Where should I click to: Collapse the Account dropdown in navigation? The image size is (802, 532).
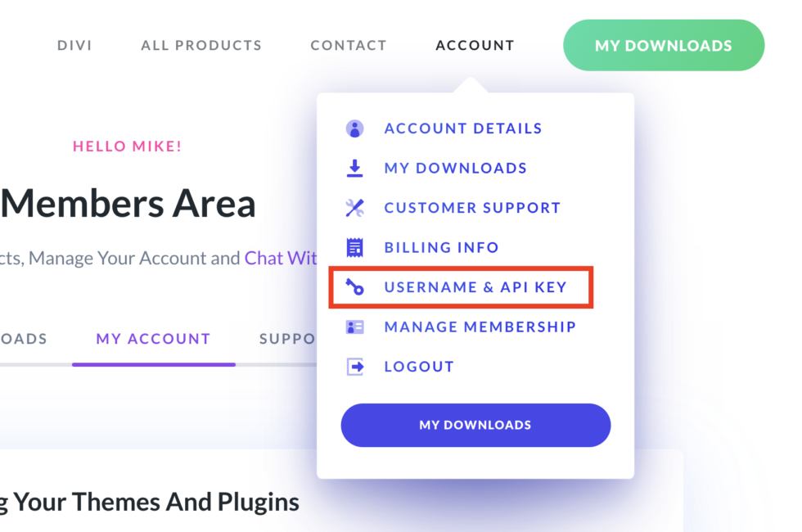(475, 46)
